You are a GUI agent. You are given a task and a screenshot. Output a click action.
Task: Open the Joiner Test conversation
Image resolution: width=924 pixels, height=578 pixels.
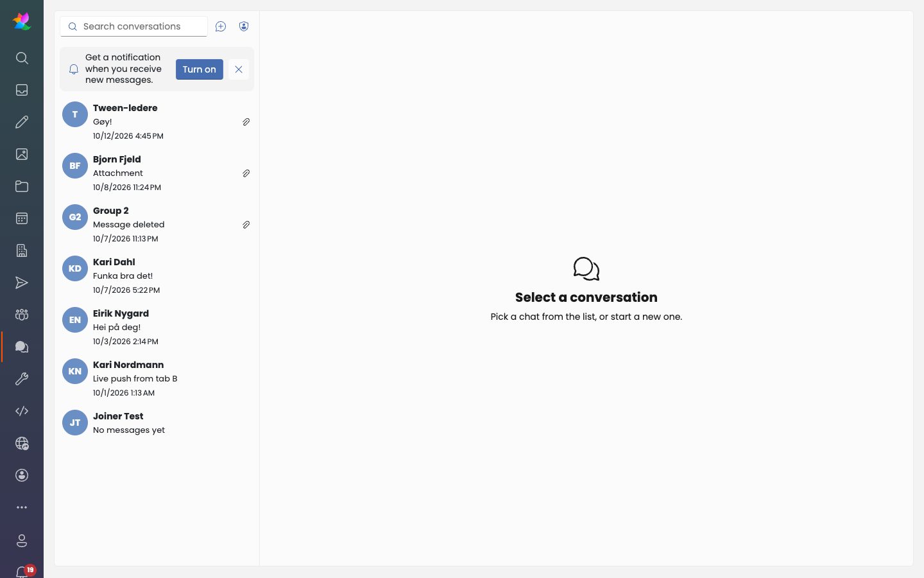click(157, 423)
